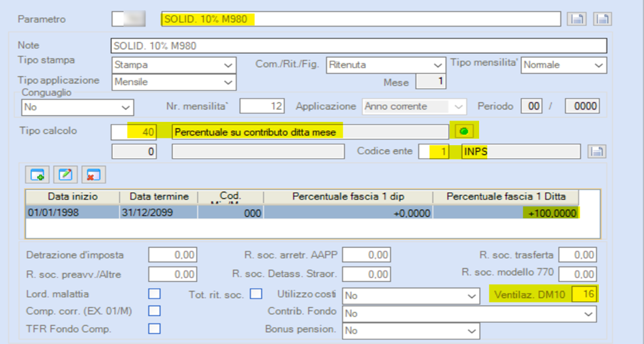The height and width of the screenshot is (344, 644).
Task: Edit the row with the pencil grid icon
Action: 65,175
